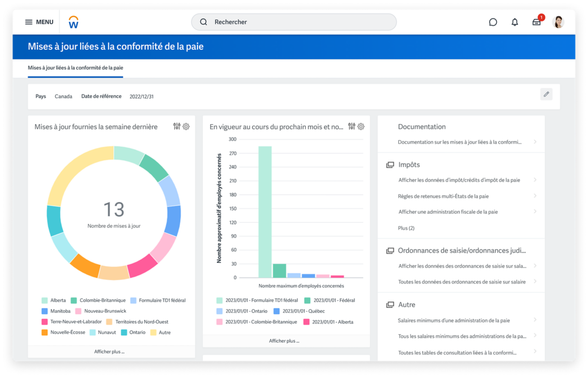Click the pencil edit filters icon
The height and width of the screenshot is (377, 588).
click(546, 94)
